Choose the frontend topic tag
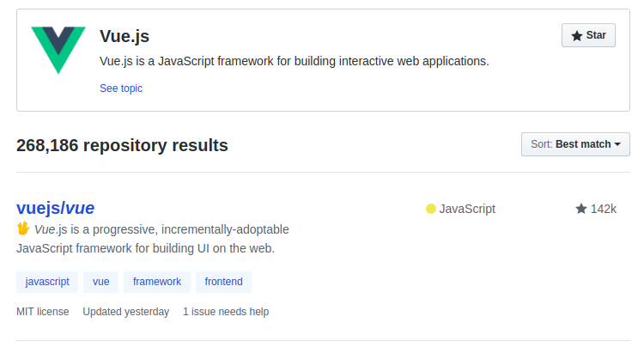The width and height of the screenshot is (644, 347). tap(223, 282)
